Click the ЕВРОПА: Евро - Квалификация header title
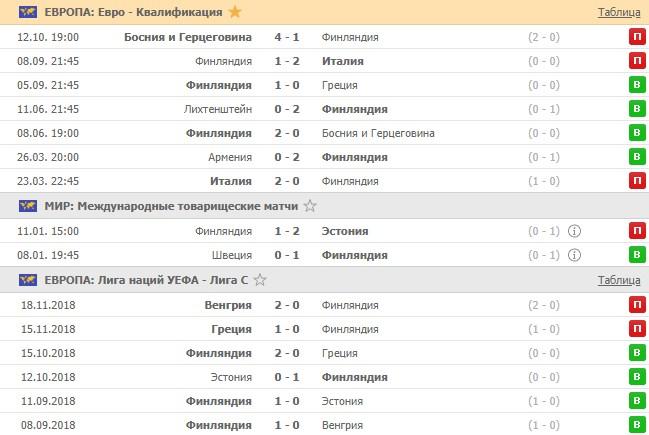The width and height of the screenshot is (649, 435). (134, 12)
